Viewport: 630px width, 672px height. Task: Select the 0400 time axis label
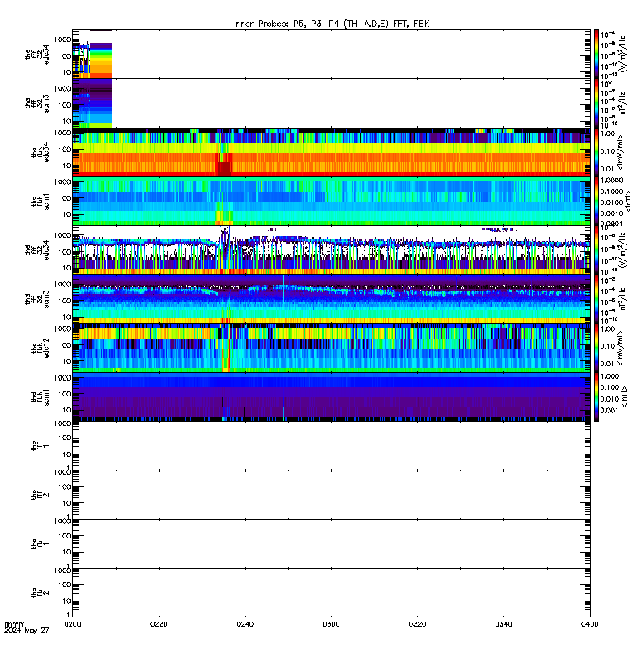(x=590, y=624)
